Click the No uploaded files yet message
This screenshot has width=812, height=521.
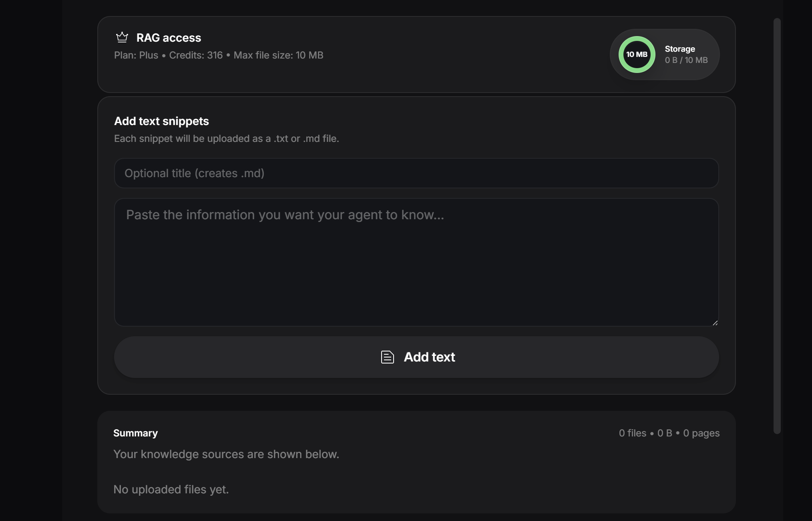click(171, 489)
